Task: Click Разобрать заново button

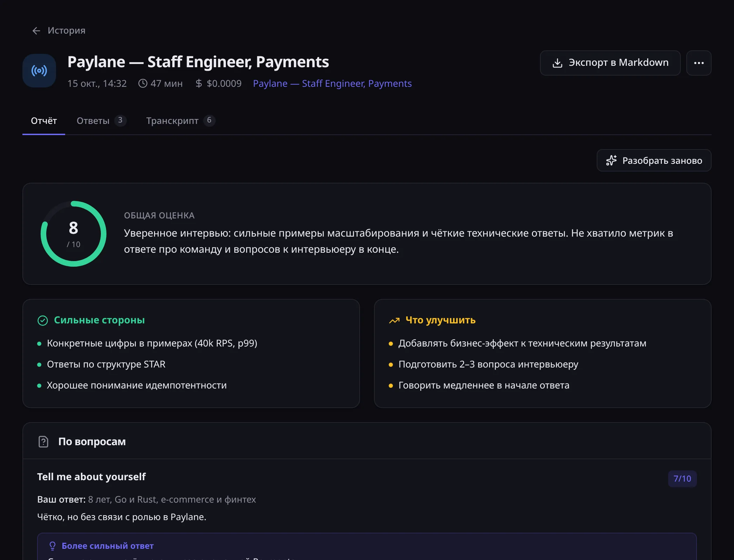Action: coord(654,161)
